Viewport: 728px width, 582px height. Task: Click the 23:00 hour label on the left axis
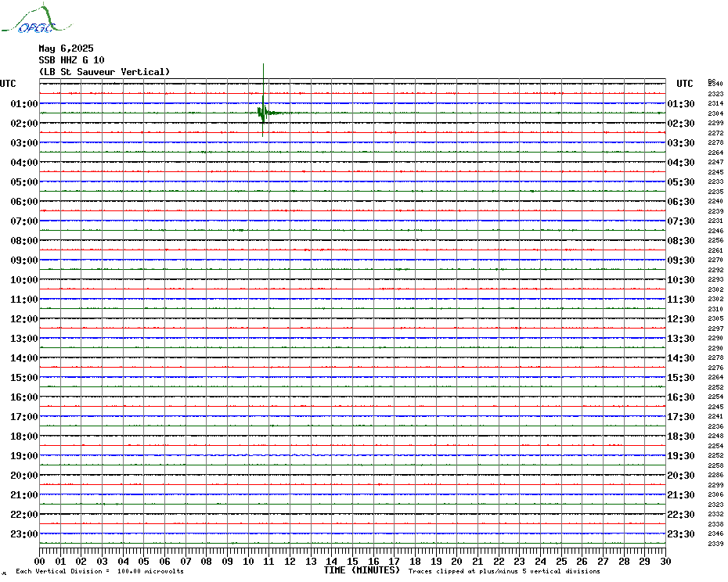pyautogui.click(x=24, y=534)
